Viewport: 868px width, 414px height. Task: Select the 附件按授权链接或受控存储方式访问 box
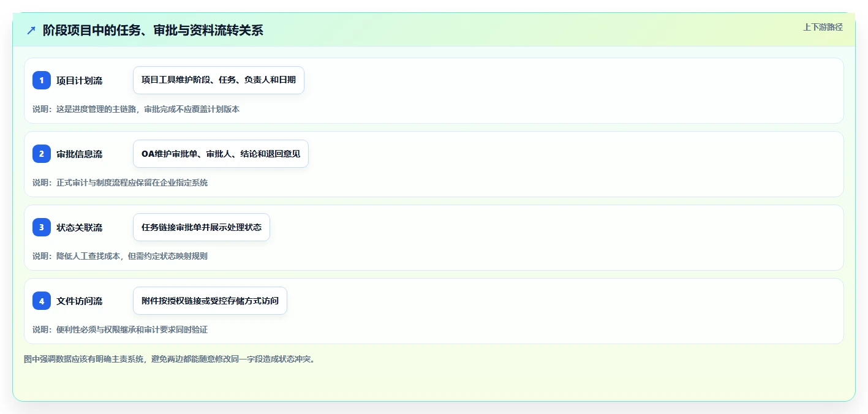tap(210, 301)
